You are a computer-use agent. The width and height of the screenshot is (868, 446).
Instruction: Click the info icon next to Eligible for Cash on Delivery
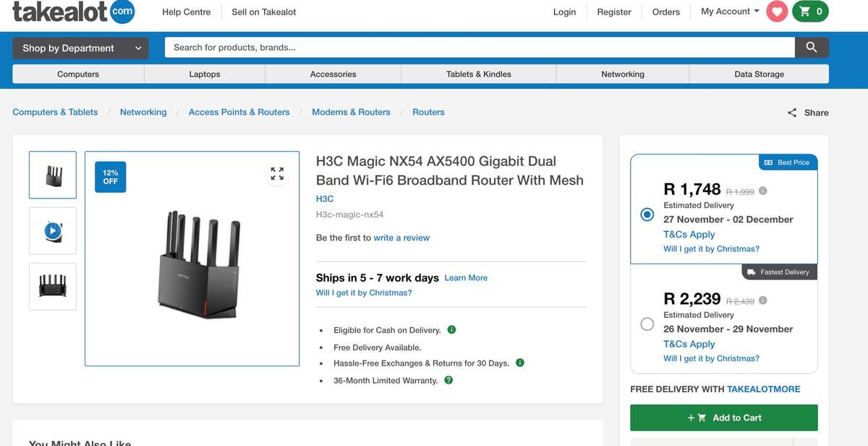(451, 329)
